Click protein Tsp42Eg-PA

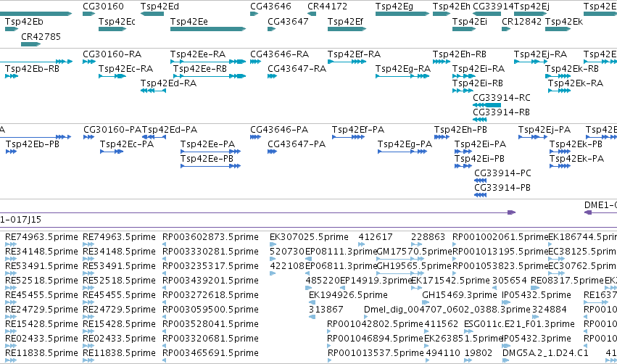[x=405, y=144]
